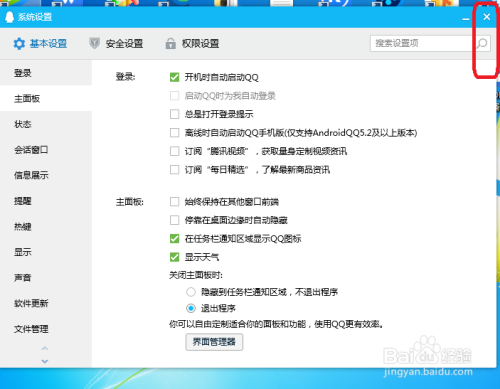
Task: Select 登录 in the sidebar
Action: tap(46, 73)
